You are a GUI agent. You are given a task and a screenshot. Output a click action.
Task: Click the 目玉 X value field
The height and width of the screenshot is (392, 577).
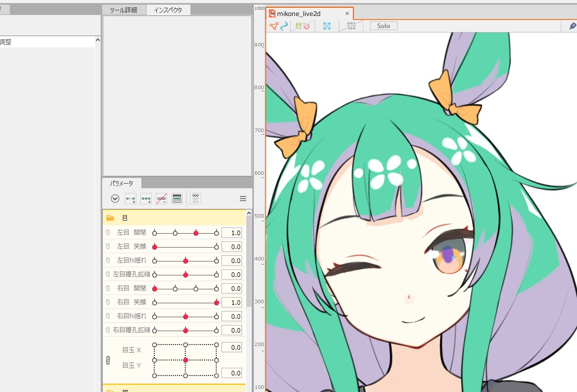232,348
